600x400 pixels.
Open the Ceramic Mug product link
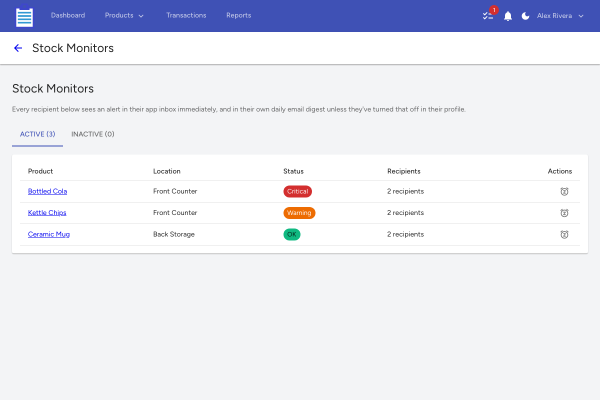coord(49,234)
